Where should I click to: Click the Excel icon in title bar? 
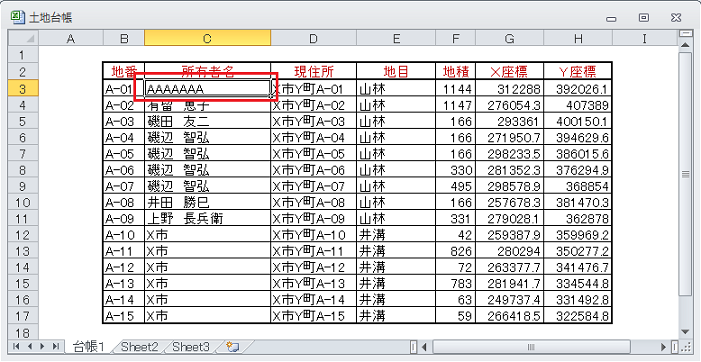click(x=17, y=17)
